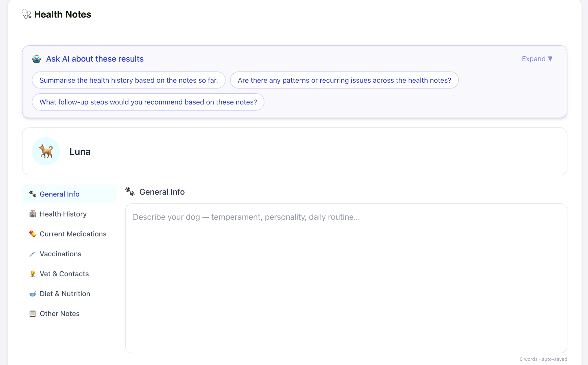Image resolution: width=588 pixels, height=365 pixels.
Task: Click the stethoscope icon beside Health Notes
Action: pyautogui.click(x=27, y=14)
